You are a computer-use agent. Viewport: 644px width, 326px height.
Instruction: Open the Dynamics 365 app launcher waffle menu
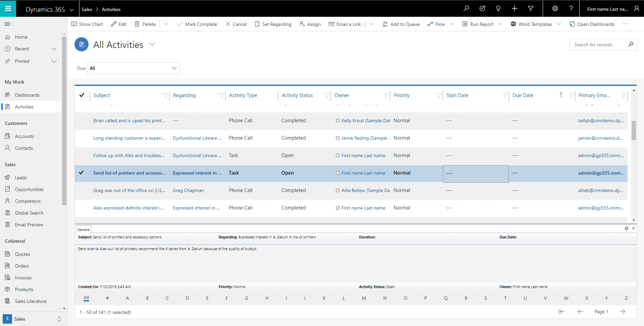point(7,8)
